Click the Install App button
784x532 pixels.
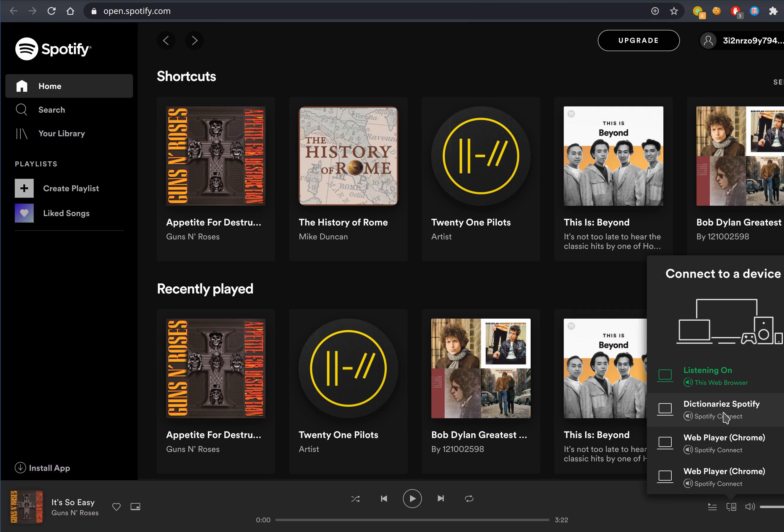click(x=49, y=468)
